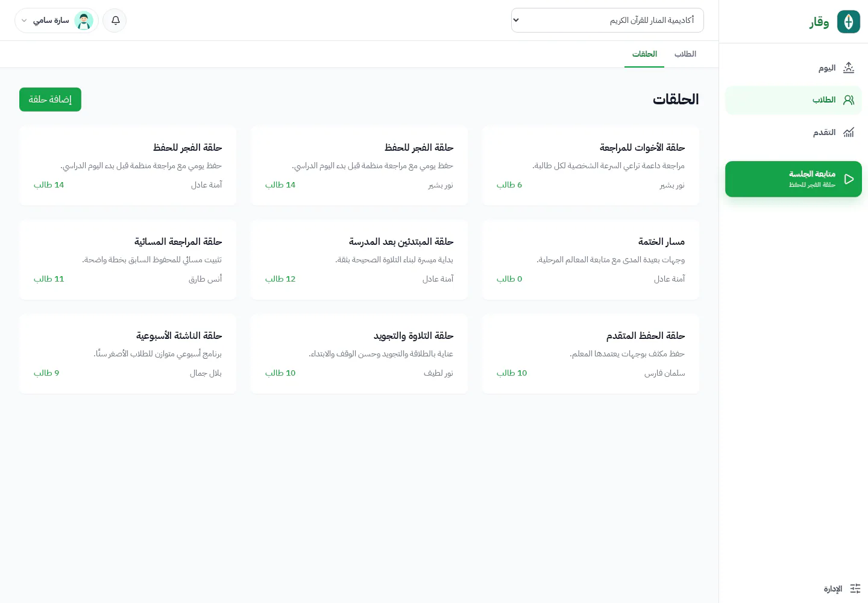Click سارة سامي avatar picture
This screenshot has height=603, width=868.
coord(84,21)
